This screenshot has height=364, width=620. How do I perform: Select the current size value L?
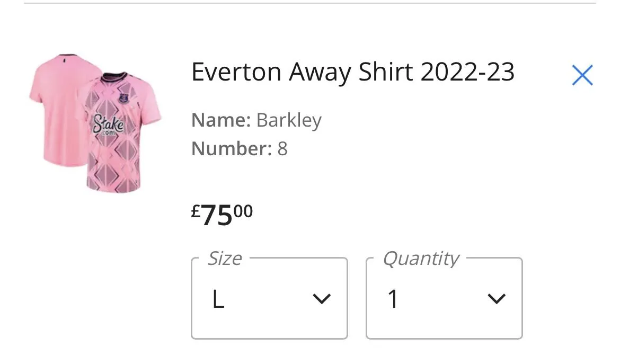coord(218,300)
